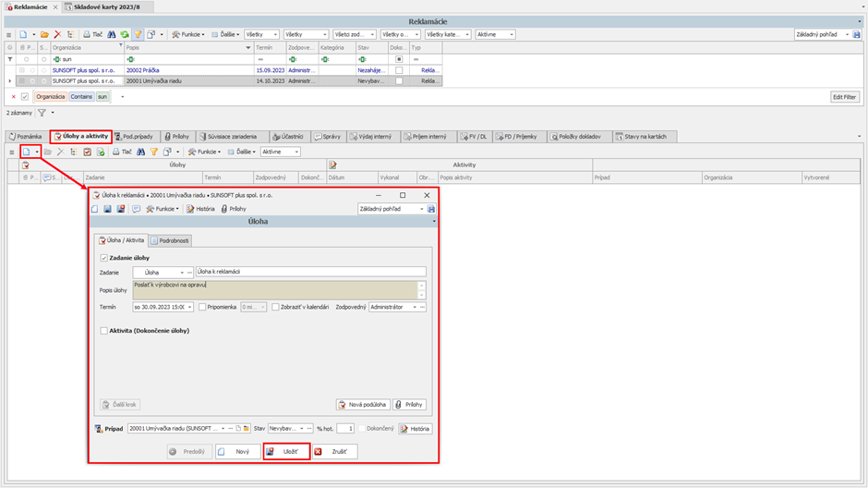Expand the Termín date dropdown

tap(189, 307)
